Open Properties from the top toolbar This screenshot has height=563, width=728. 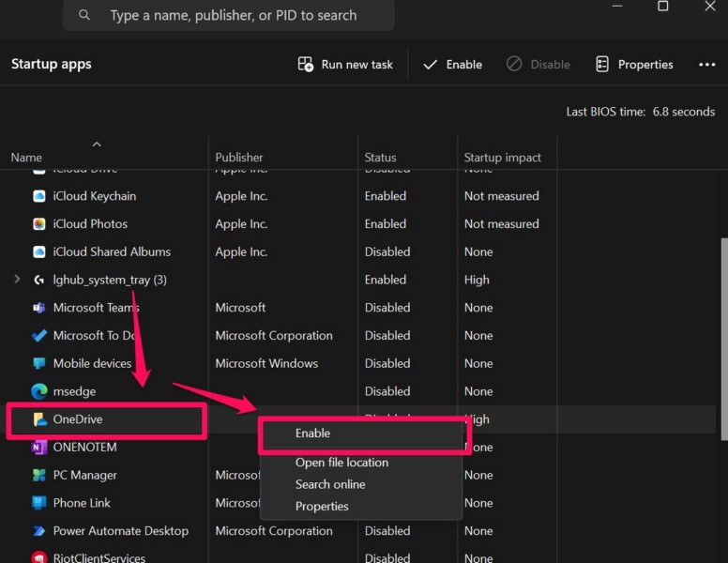(x=634, y=65)
